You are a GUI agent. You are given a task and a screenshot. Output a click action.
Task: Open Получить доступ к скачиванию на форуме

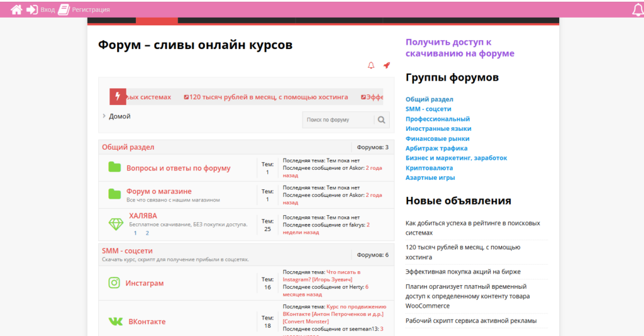point(460,48)
